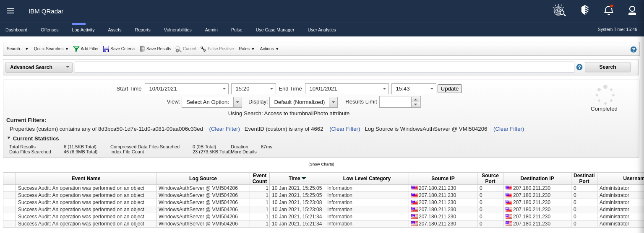The height and width of the screenshot is (233, 644).
Task: Open the Pulse tab
Action: 237,30
